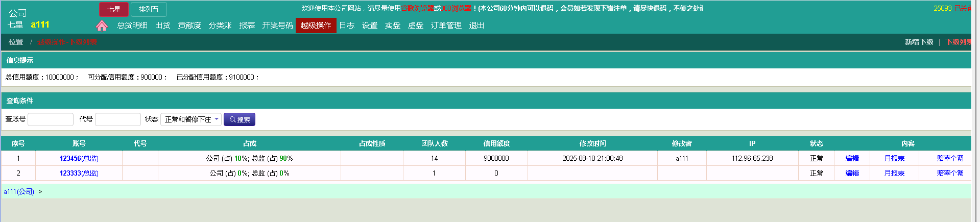Click the 团队人数 column header
Viewport: 980px width, 222px height.
click(x=435, y=143)
